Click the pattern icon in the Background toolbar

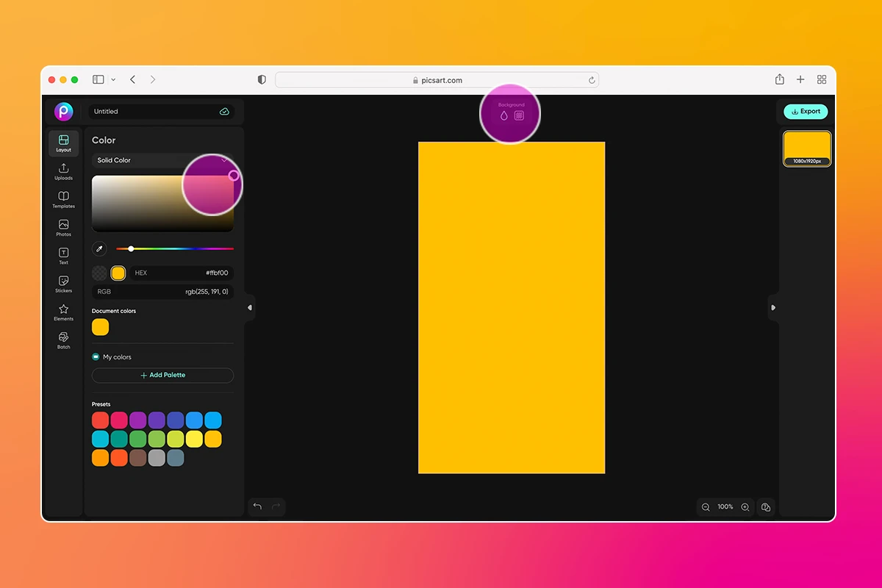(520, 115)
